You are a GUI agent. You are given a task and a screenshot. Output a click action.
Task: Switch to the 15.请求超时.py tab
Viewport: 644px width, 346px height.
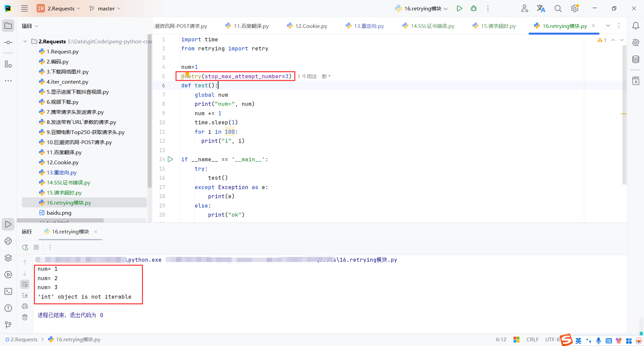click(494, 26)
